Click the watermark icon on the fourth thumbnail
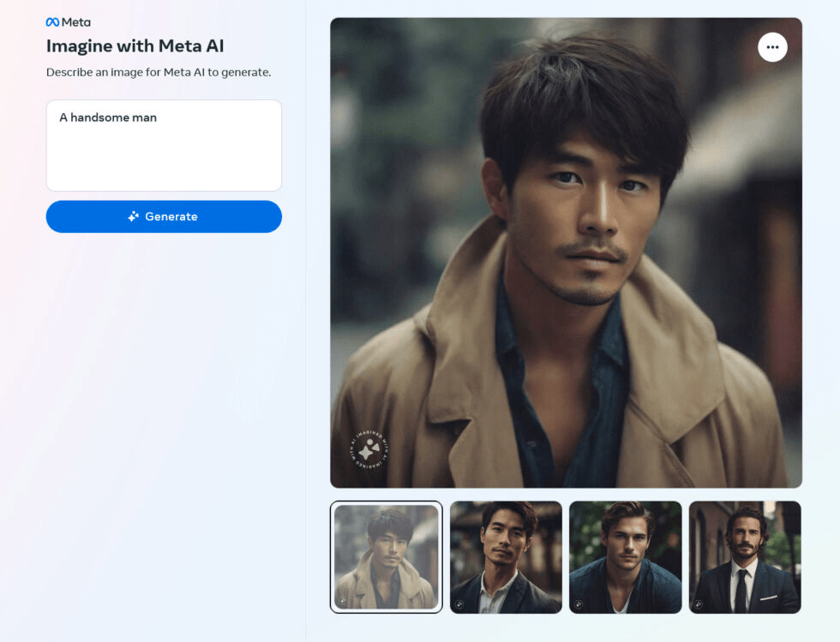This screenshot has width=840, height=642. [699, 602]
